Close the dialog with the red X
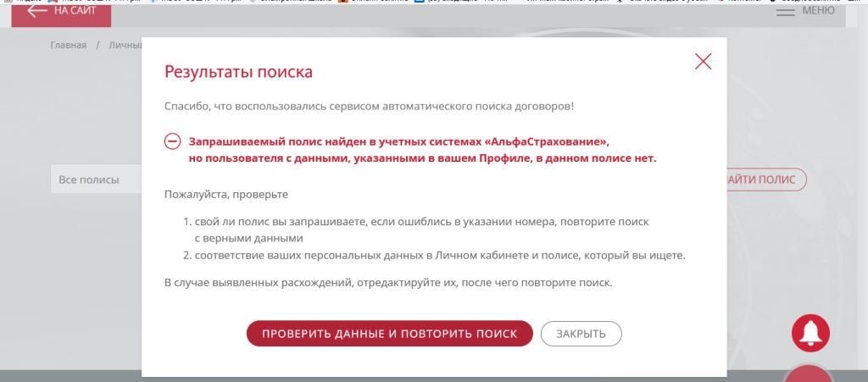The width and height of the screenshot is (868, 382). pos(703,61)
